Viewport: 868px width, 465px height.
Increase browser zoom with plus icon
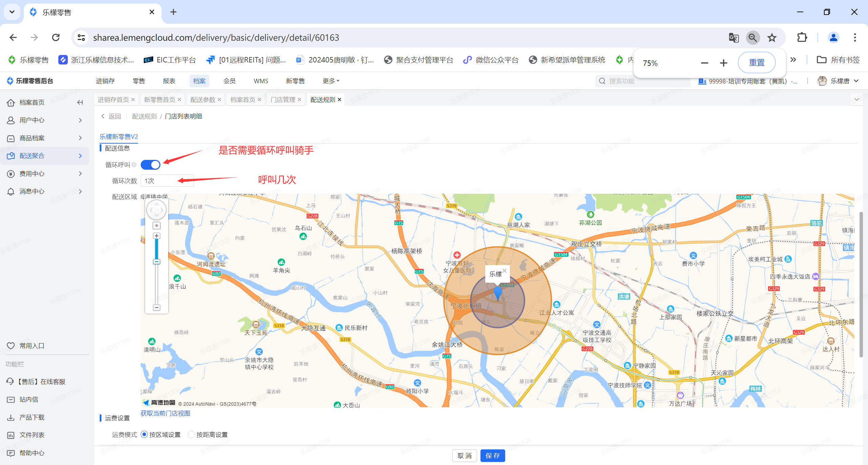pos(724,63)
